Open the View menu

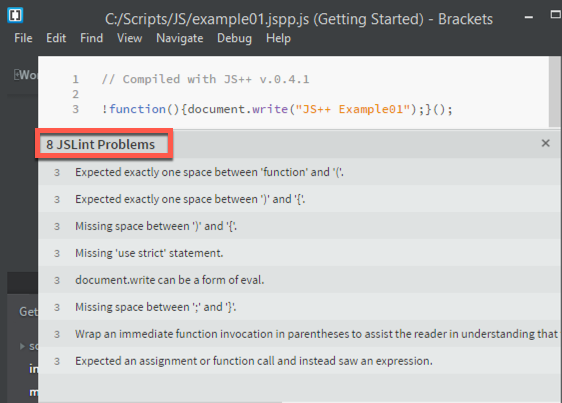pos(129,38)
